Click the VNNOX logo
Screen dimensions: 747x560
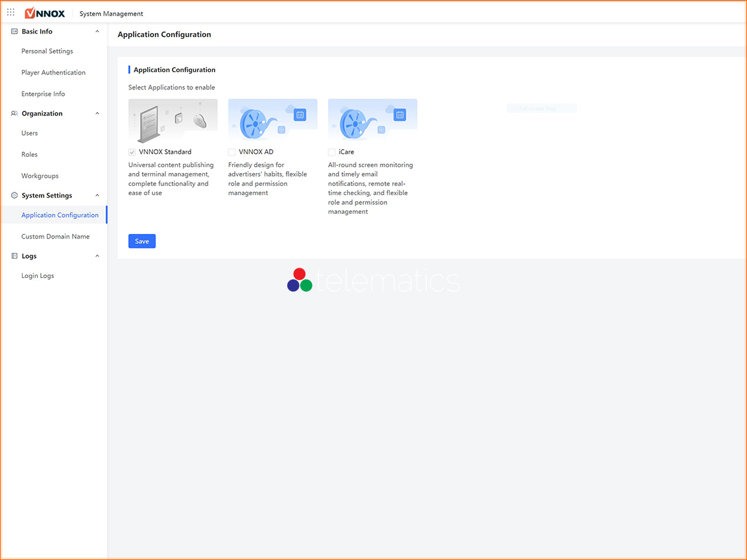45,14
